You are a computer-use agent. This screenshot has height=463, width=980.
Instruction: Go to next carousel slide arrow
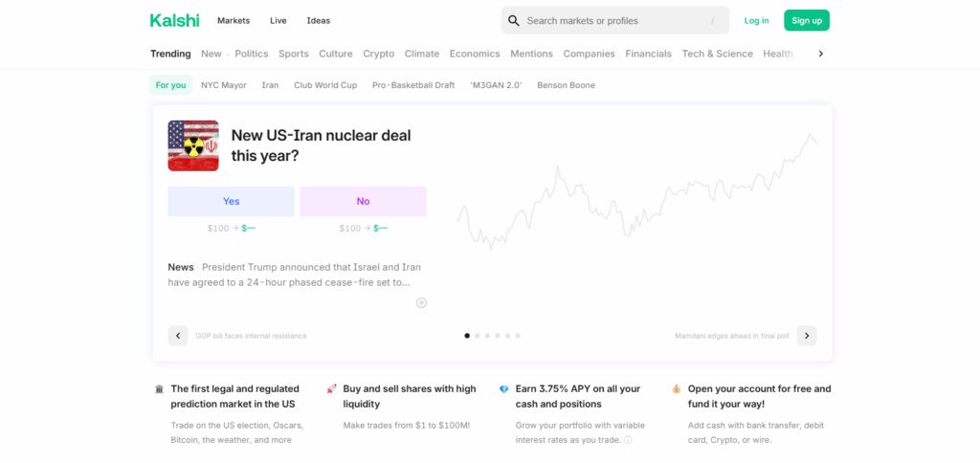pos(806,336)
